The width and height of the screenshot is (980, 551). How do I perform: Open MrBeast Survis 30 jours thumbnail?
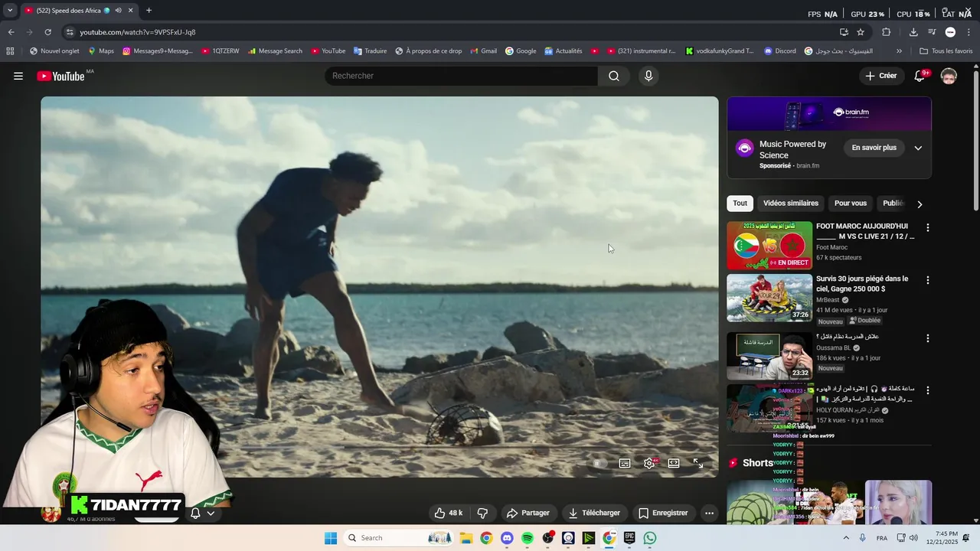point(769,298)
